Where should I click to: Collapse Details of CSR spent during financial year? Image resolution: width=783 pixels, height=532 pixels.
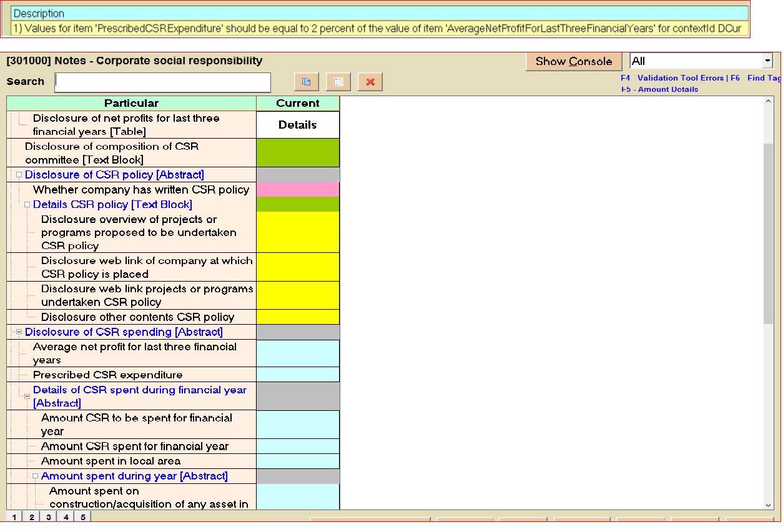(27, 397)
